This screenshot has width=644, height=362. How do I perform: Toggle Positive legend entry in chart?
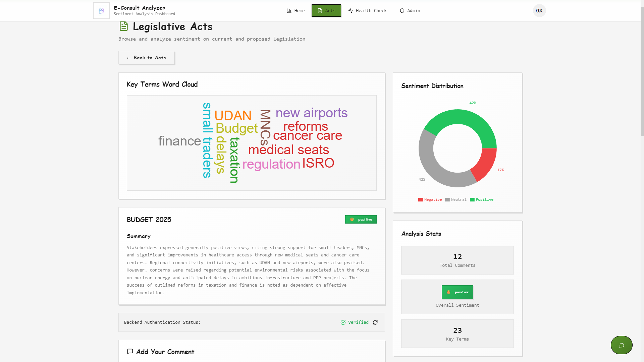pos(481,200)
